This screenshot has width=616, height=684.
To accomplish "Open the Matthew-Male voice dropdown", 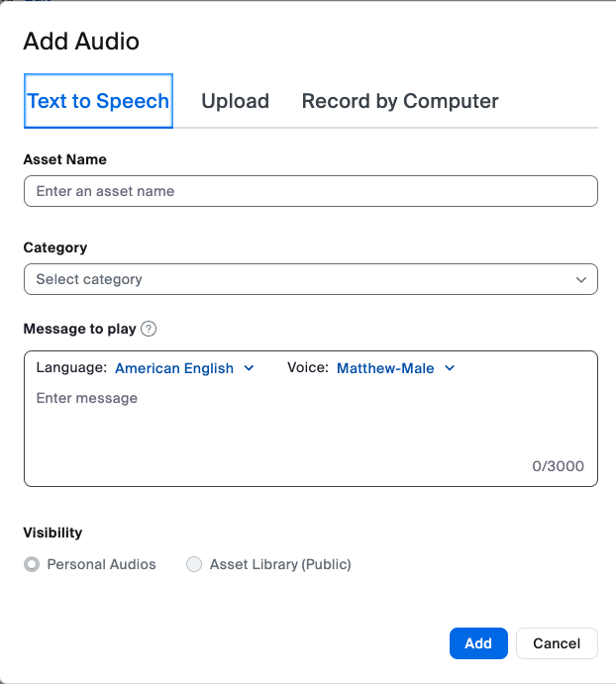I will [385, 368].
